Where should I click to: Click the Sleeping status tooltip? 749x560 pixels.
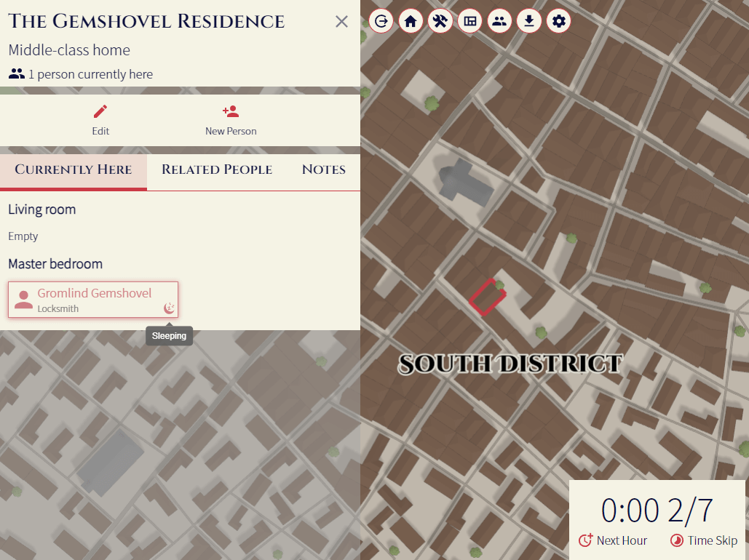point(169,335)
